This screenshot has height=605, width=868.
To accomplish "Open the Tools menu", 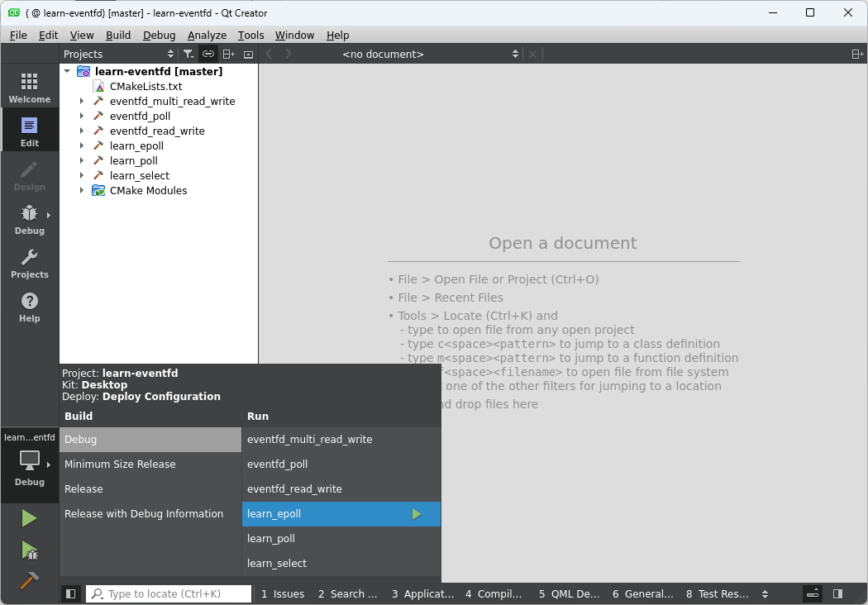I will 250,35.
